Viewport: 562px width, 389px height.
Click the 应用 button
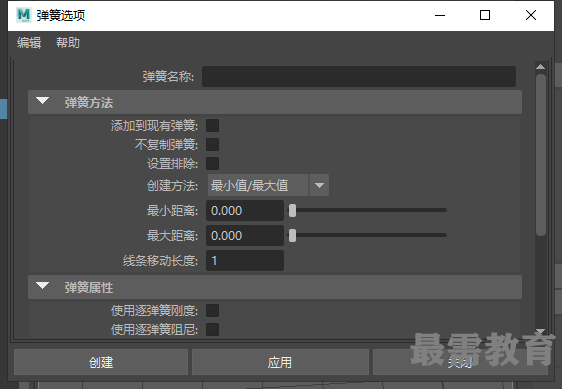[x=280, y=362]
